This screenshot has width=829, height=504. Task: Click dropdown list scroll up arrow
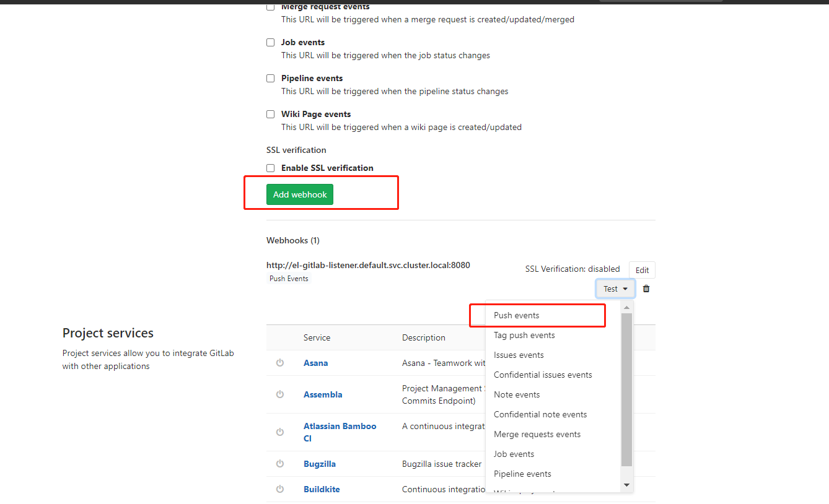click(x=626, y=308)
